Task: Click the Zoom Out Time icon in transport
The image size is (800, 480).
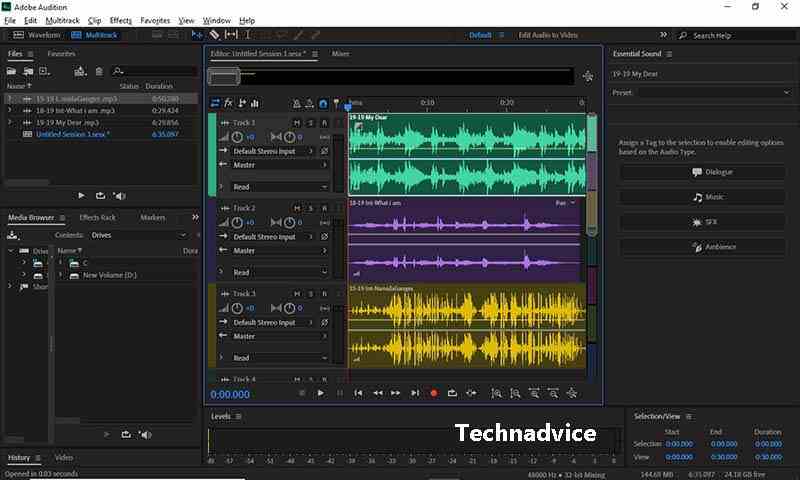Action: click(553, 393)
